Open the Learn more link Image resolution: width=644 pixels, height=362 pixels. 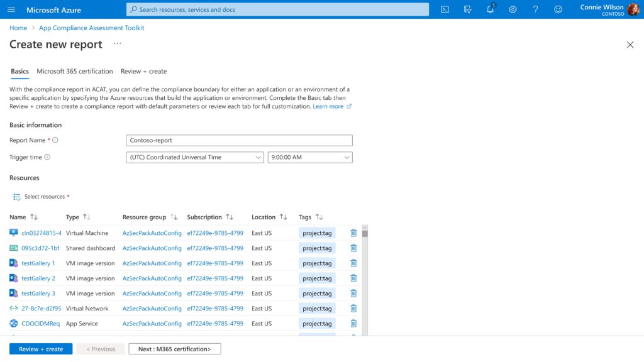pyautogui.click(x=330, y=106)
